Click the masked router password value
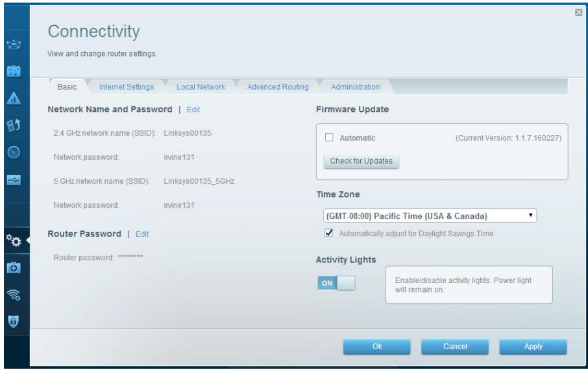The height and width of the screenshot is (370, 588). pos(130,256)
